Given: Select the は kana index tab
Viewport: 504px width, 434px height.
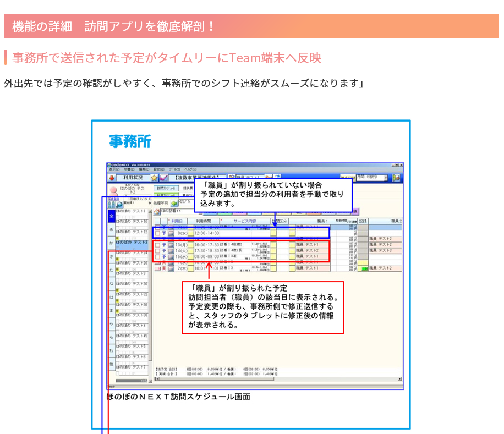Looking at the screenshot, I should point(112,297).
